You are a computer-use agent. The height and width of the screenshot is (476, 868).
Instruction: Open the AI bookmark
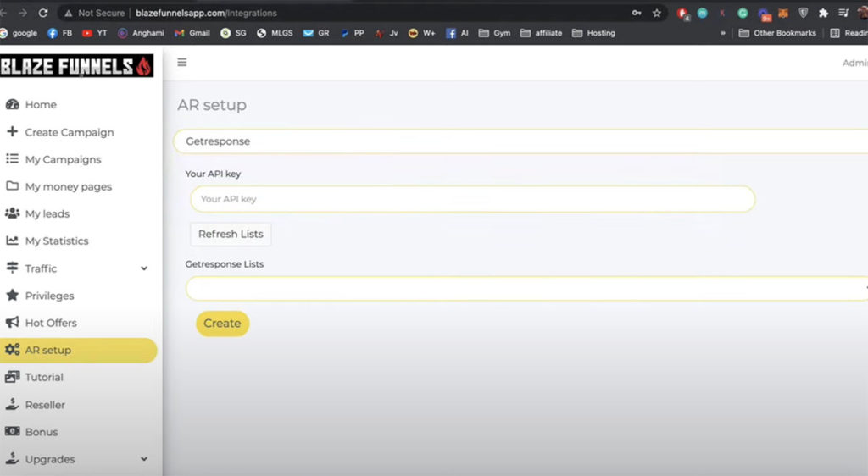pyautogui.click(x=457, y=33)
